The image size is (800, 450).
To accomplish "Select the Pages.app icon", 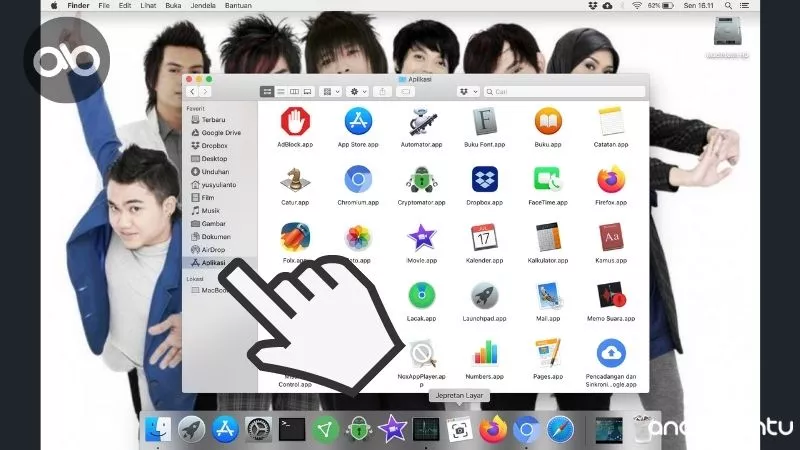I will [548, 354].
